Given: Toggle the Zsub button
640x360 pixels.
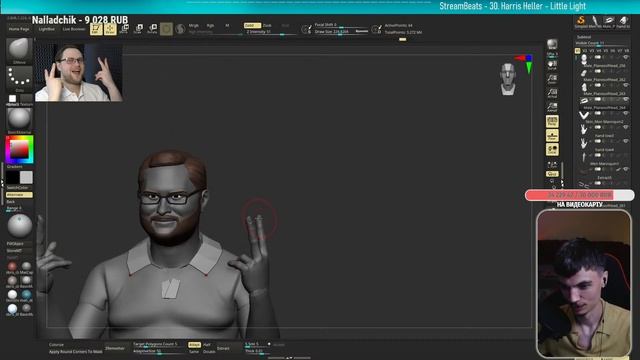Looking at the screenshot, I should pyautogui.click(x=267, y=25).
